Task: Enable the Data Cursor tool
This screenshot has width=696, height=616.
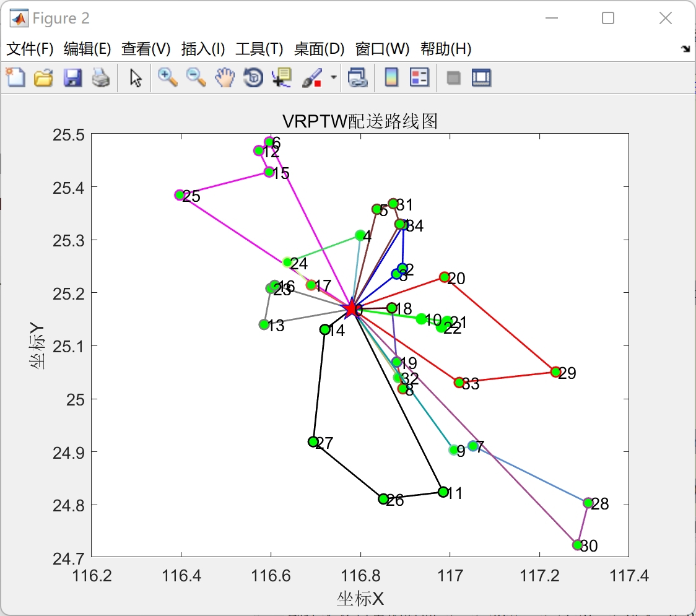Action: pos(281,77)
